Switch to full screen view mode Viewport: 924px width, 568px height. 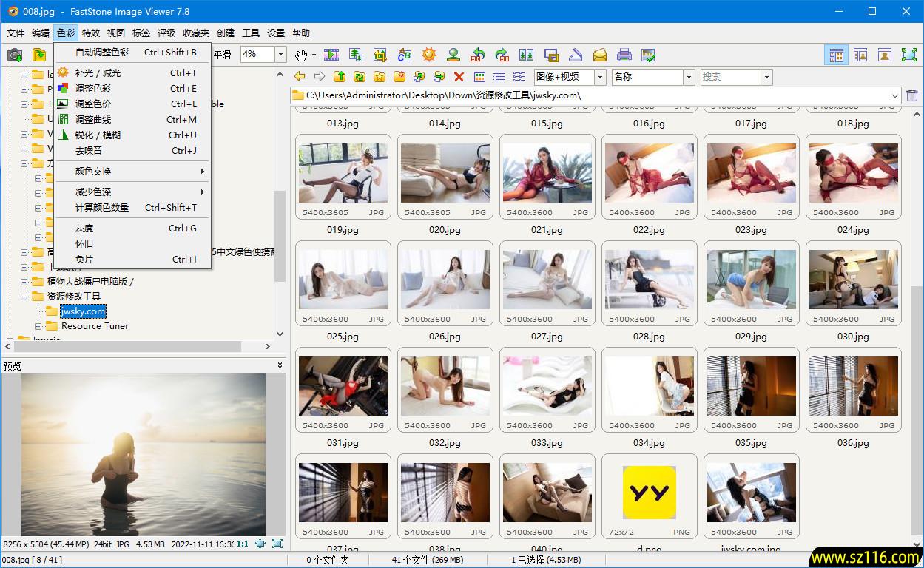pyautogui.click(x=910, y=54)
